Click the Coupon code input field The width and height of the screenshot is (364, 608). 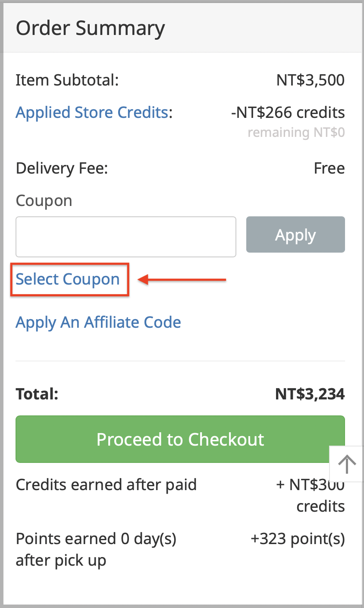(x=126, y=237)
